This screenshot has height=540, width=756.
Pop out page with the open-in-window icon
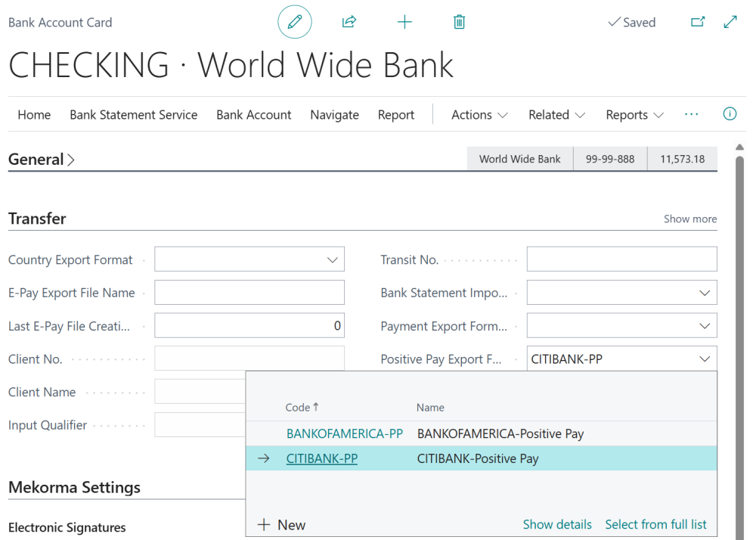coord(698,22)
